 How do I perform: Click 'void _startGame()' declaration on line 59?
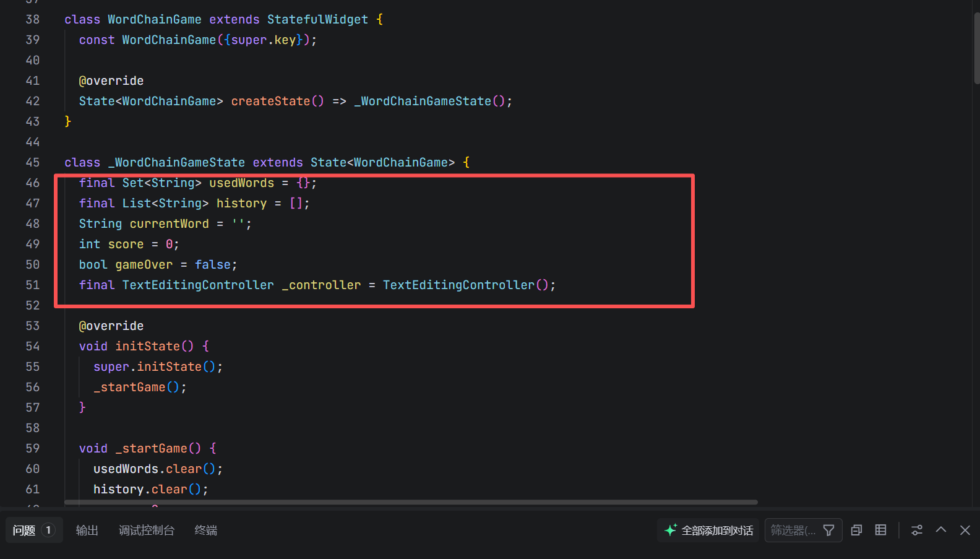[140, 448]
